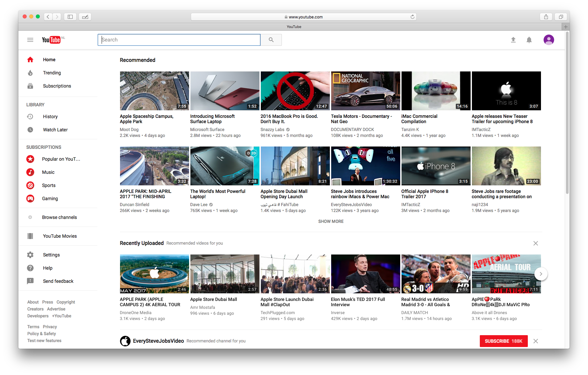Viewport: 588px width, 375px height.
Task: Open Safari's show all tabs button
Action: point(561,17)
